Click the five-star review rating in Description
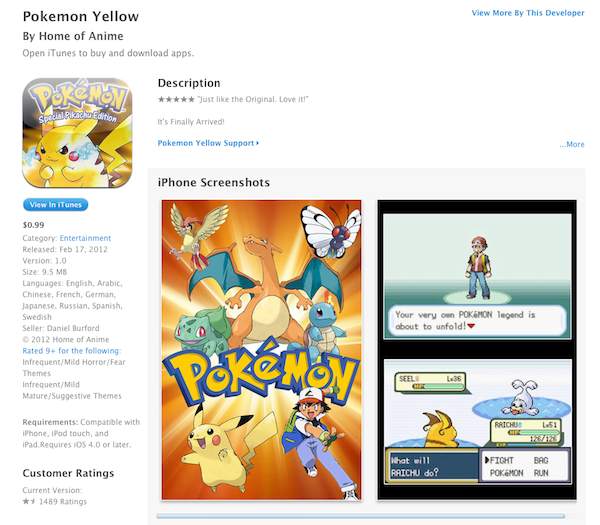The width and height of the screenshot is (600, 525). 176,99
